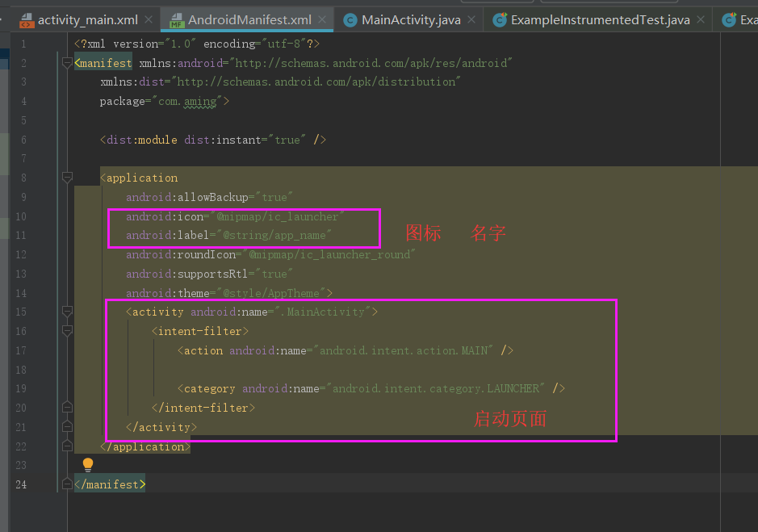Close the MainActivity.java tab
The image size is (758, 532).
tap(471, 20)
